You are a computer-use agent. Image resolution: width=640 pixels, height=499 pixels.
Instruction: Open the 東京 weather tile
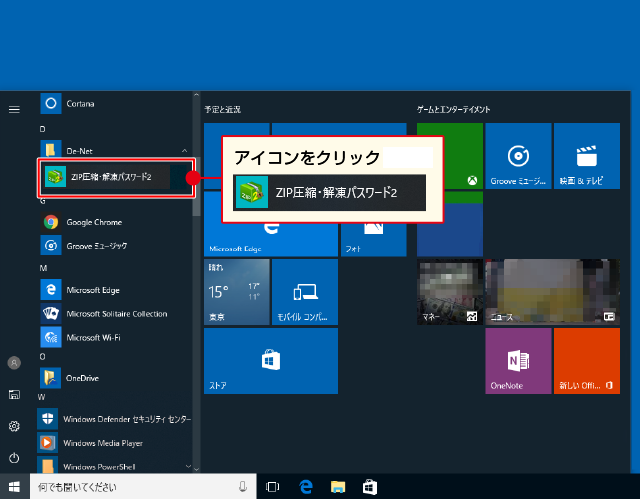coord(237,292)
